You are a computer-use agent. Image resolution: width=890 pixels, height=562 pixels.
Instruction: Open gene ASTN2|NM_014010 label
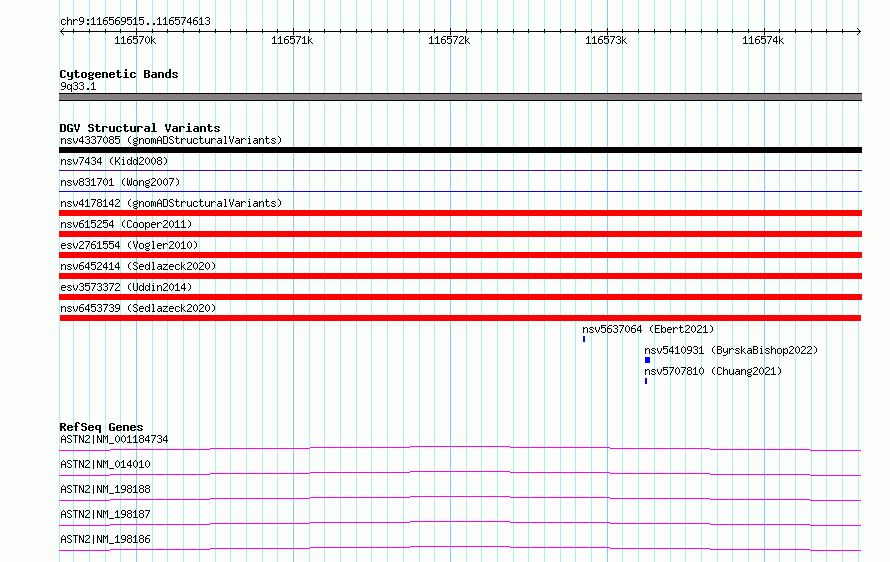105,464
